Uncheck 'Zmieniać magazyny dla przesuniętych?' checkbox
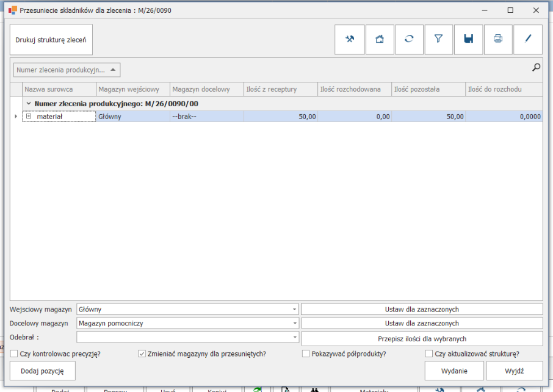Image resolution: width=553 pixels, height=392 pixels. [x=142, y=354]
